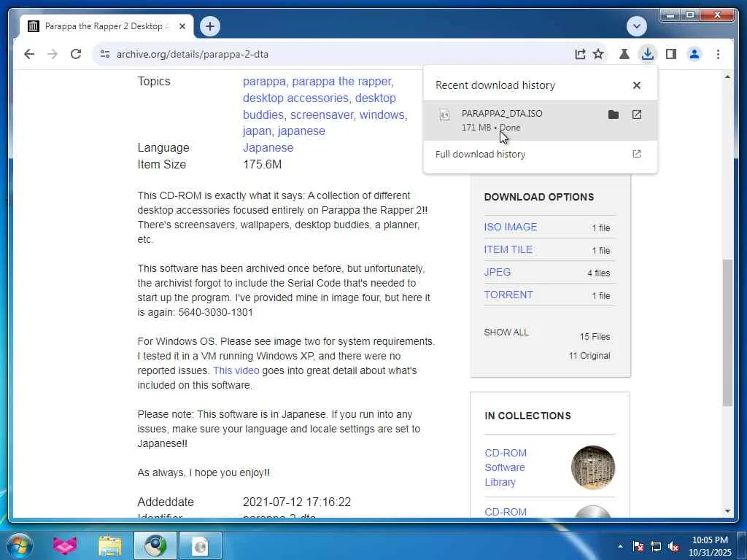Click the '15 Files' count text
This screenshot has height=560, width=747.
tap(595, 337)
